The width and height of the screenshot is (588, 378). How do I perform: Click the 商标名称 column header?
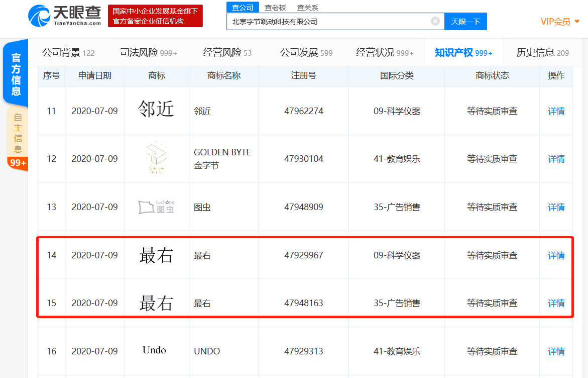point(224,75)
